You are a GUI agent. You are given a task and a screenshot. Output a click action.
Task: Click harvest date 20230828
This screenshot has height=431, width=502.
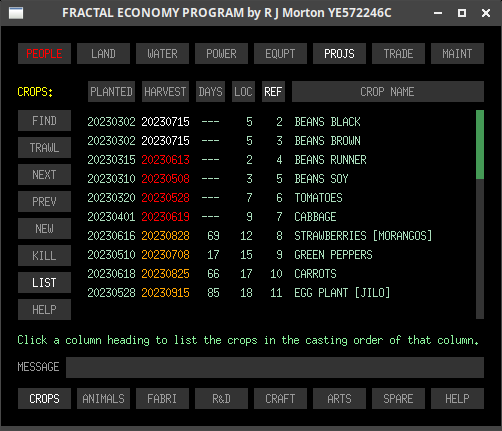(x=165, y=236)
